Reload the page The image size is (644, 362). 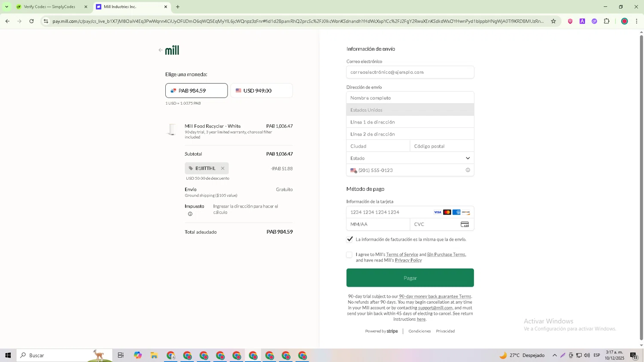click(32, 21)
